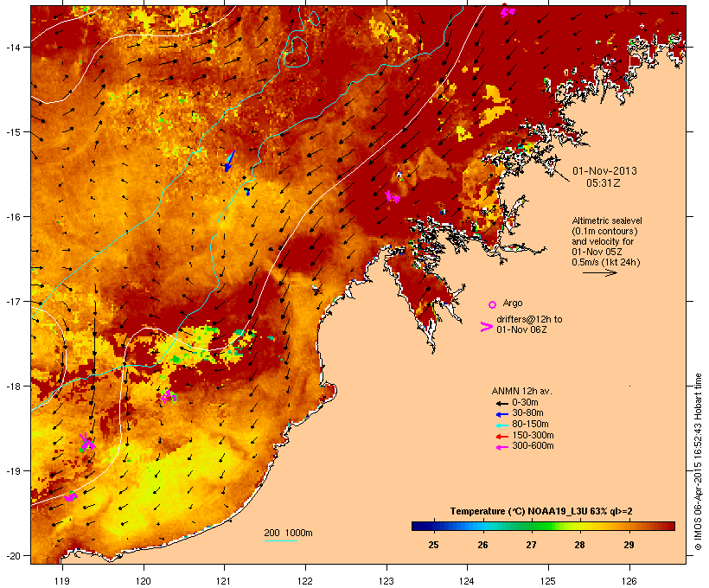Click the 26 colorbar tick label

[482, 545]
